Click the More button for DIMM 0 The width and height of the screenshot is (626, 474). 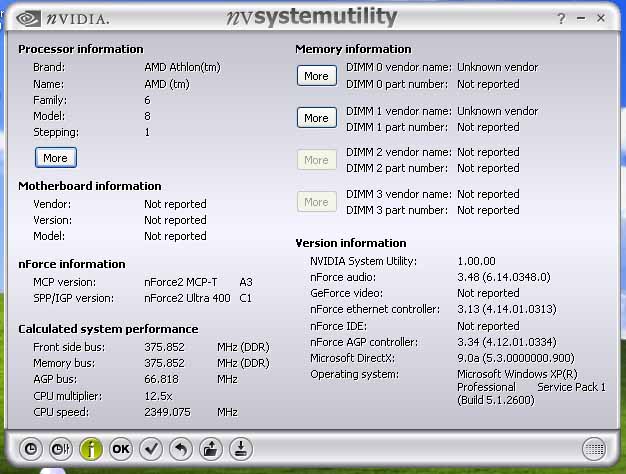(317, 75)
